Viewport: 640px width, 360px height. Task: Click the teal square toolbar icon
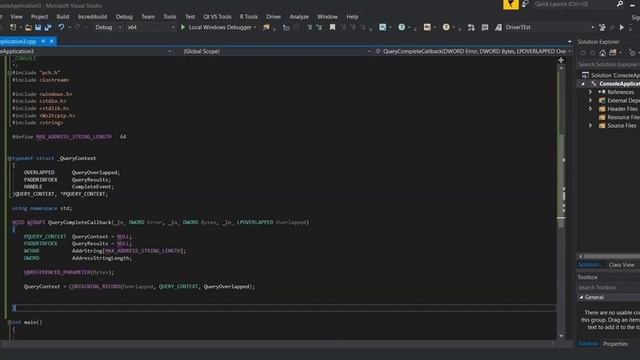pyautogui.click(x=382, y=27)
